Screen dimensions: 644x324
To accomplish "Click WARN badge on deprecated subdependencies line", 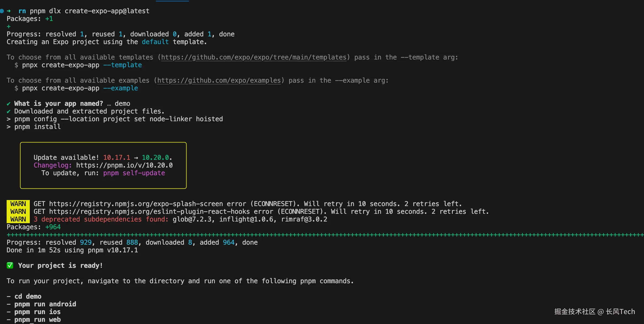I will 18,219.
